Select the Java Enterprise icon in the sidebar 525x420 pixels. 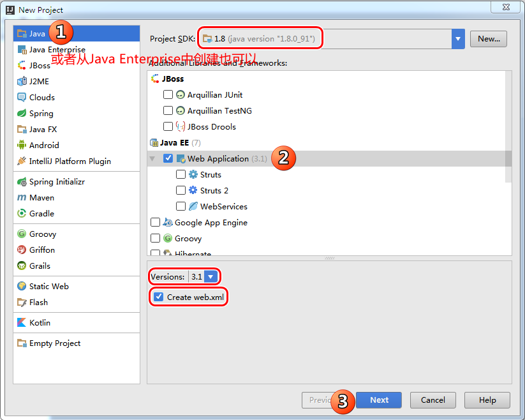pos(22,50)
